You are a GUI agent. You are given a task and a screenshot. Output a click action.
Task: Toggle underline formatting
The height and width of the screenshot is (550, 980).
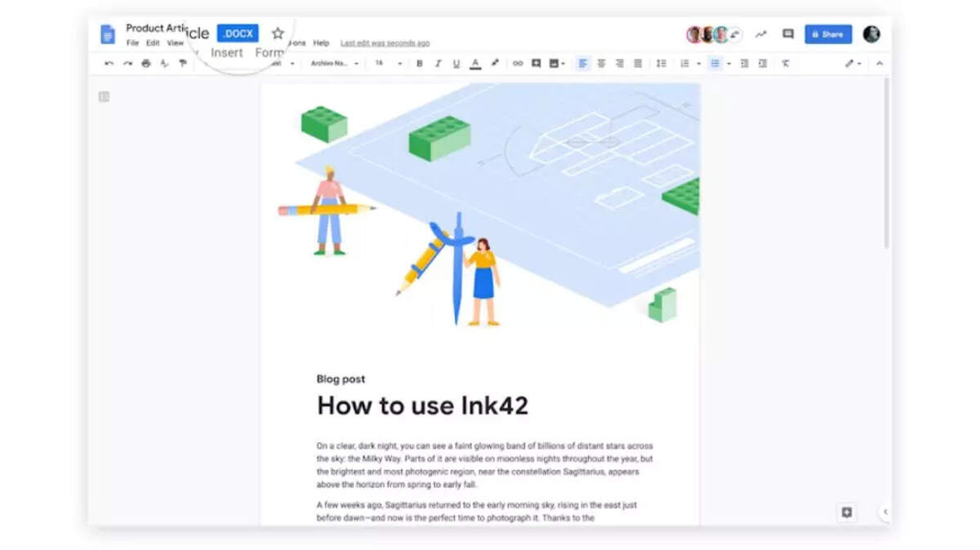click(456, 63)
